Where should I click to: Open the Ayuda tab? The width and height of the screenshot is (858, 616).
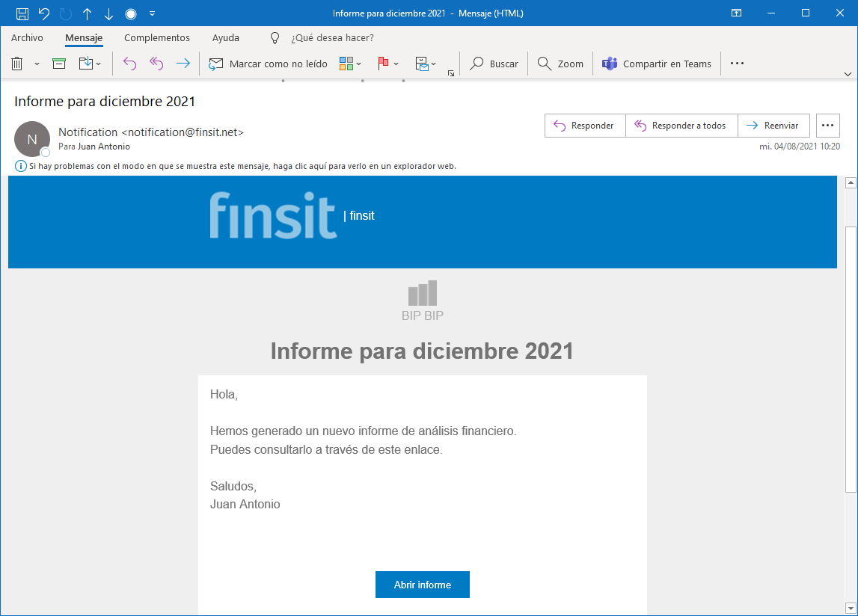pos(225,37)
